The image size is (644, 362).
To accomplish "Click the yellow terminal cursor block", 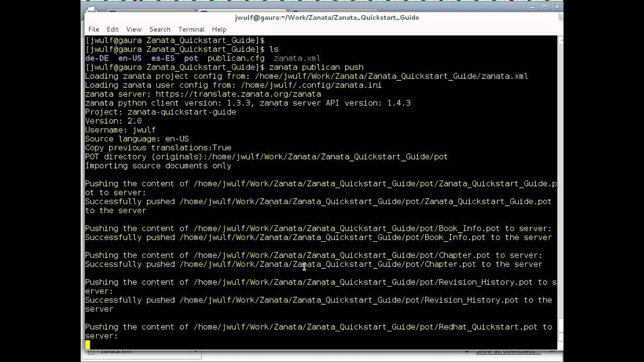I will tap(88, 345).
